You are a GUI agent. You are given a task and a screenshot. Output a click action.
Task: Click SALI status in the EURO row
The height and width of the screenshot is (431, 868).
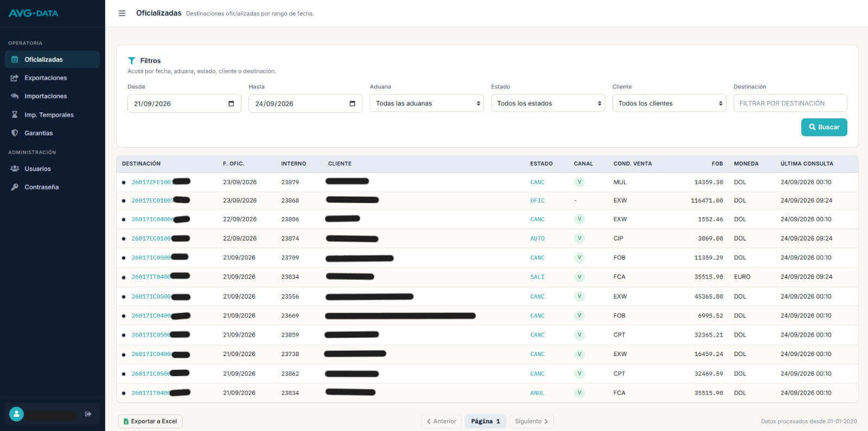pos(537,277)
